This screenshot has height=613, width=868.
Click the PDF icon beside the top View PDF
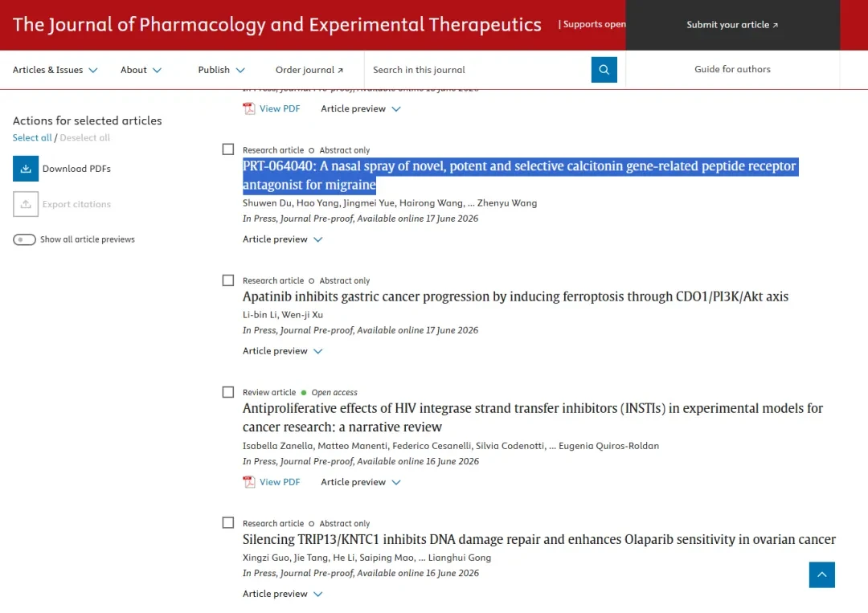(x=249, y=108)
